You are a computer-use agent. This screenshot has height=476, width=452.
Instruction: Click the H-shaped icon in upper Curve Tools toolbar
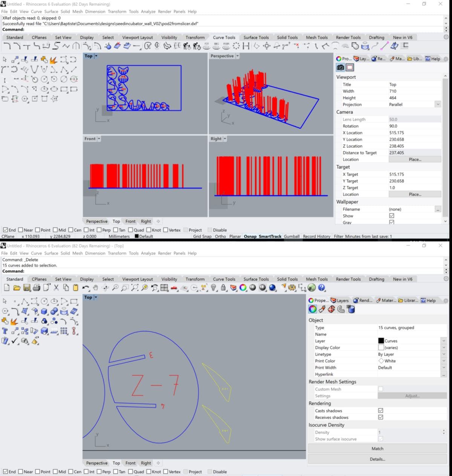click(246, 46)
